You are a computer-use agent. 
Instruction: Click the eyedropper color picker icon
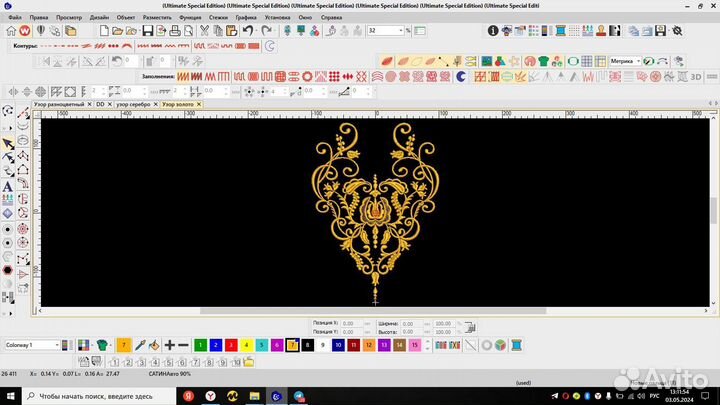coord(141,345)
